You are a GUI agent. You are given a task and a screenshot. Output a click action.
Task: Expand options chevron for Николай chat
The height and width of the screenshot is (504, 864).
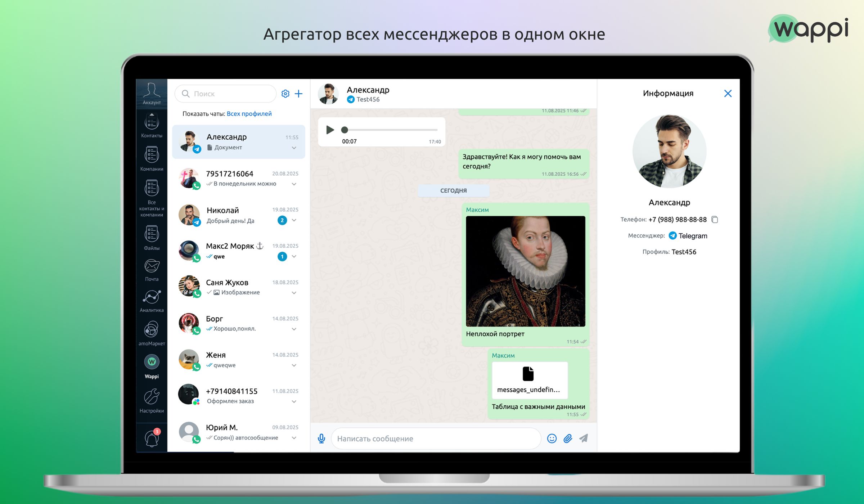pyautogui.click(x=294, y=220)
